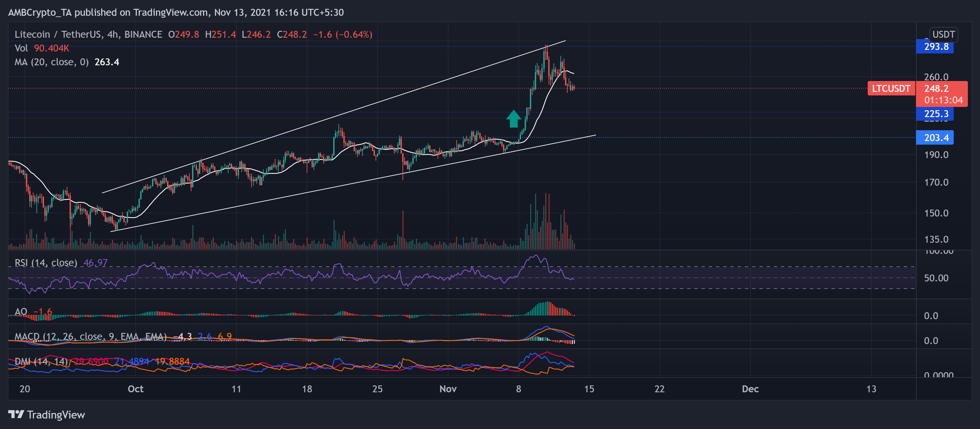This screenshot has height=429, width=980.
Task: Select the 225.3 price level label
Action: point(935,113)
